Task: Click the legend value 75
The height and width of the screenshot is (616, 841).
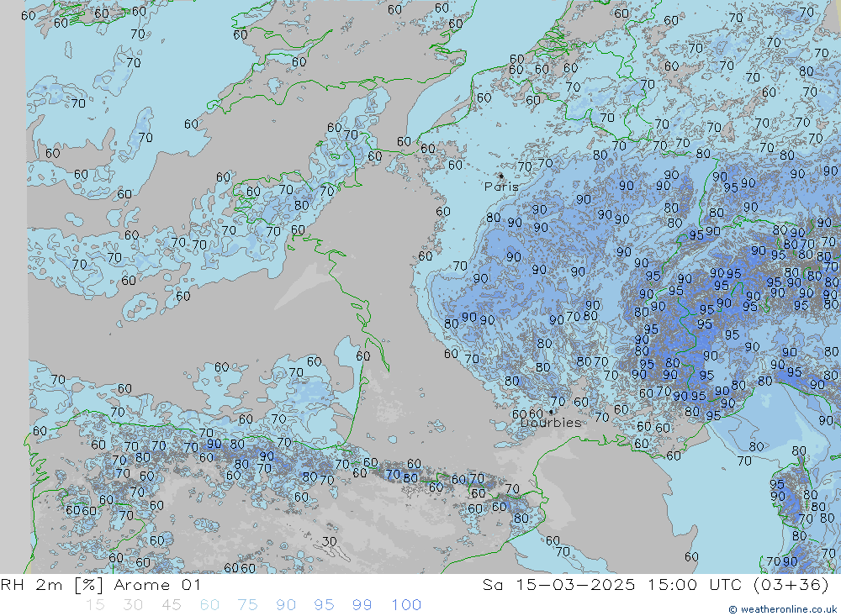Action: tap(247, 605)
